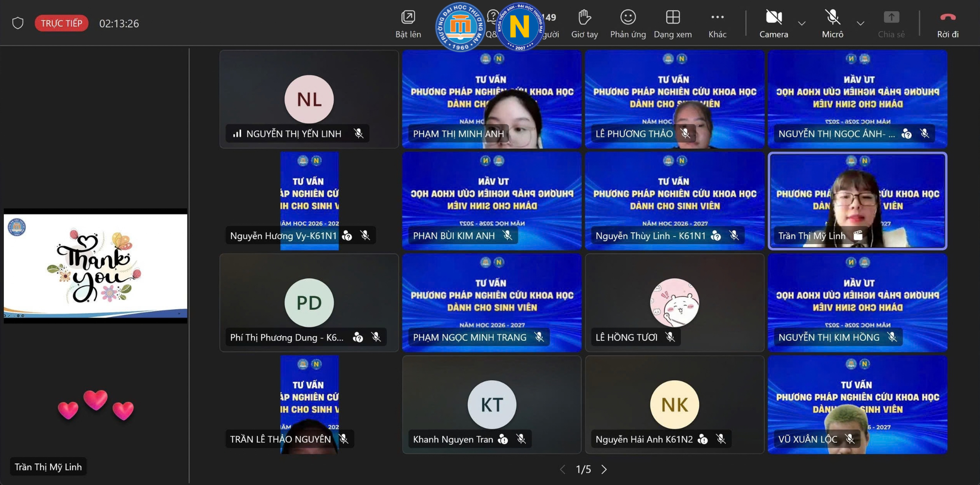
Task: Open Phản ứng reactions menu
Action: tap(628, 24)
